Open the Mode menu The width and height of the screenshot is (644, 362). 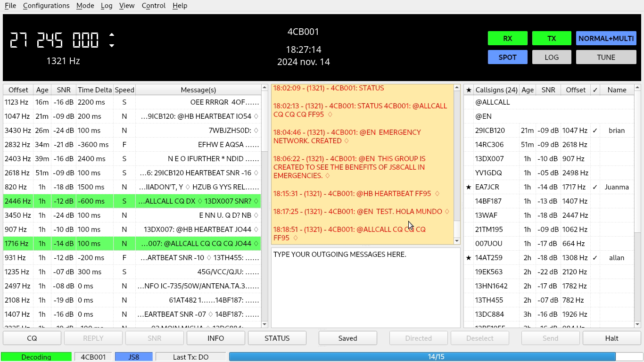pos(85,6)
